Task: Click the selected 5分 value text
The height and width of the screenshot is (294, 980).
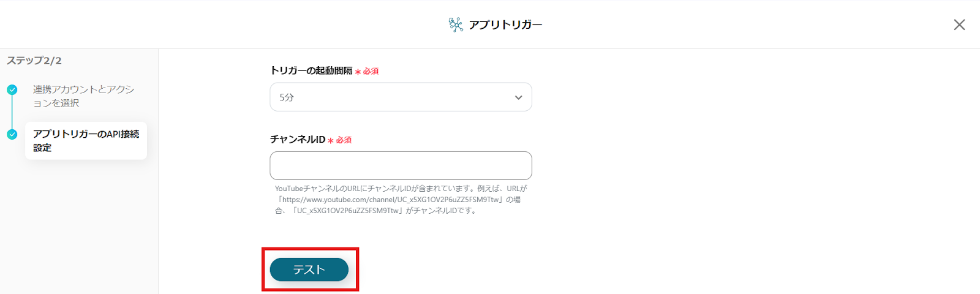Action: (x=287, y=97)
